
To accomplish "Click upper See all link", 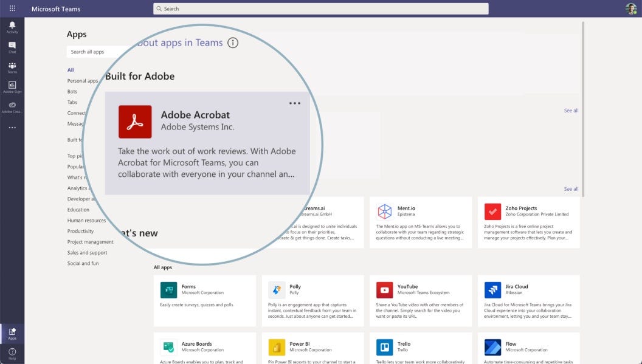I will point(571,111).
